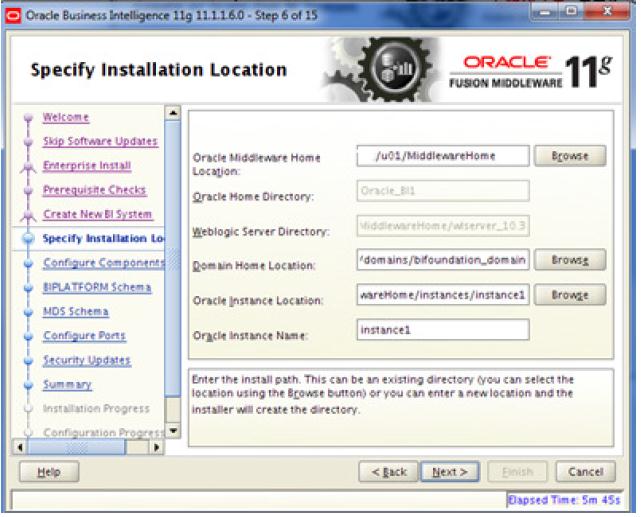
Task: Click the current step marker beside Specify Installation
Action: point(28,239)
